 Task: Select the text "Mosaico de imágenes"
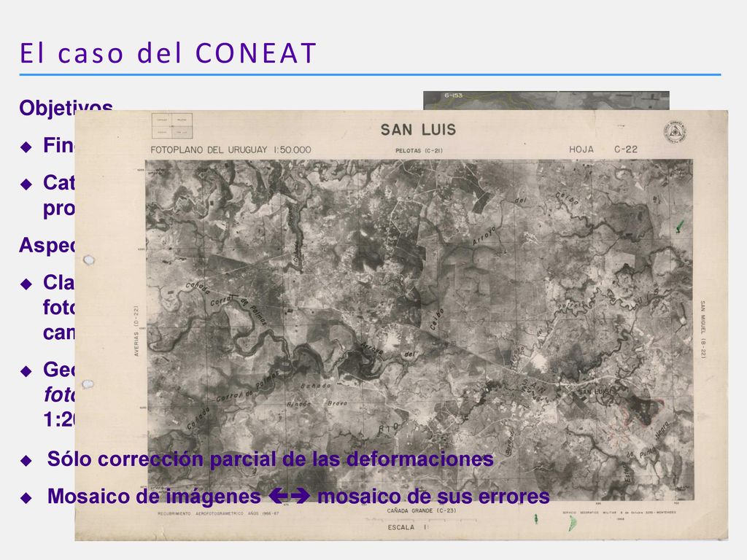[x=154, y=497]
